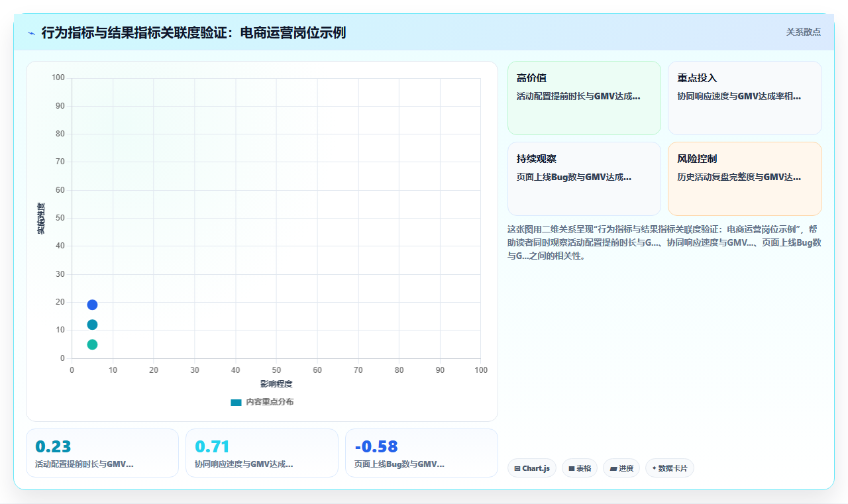Select the 进度 tag chip
Screen dimensions: 848x504
pyautogui.click(x=621, y=468)
